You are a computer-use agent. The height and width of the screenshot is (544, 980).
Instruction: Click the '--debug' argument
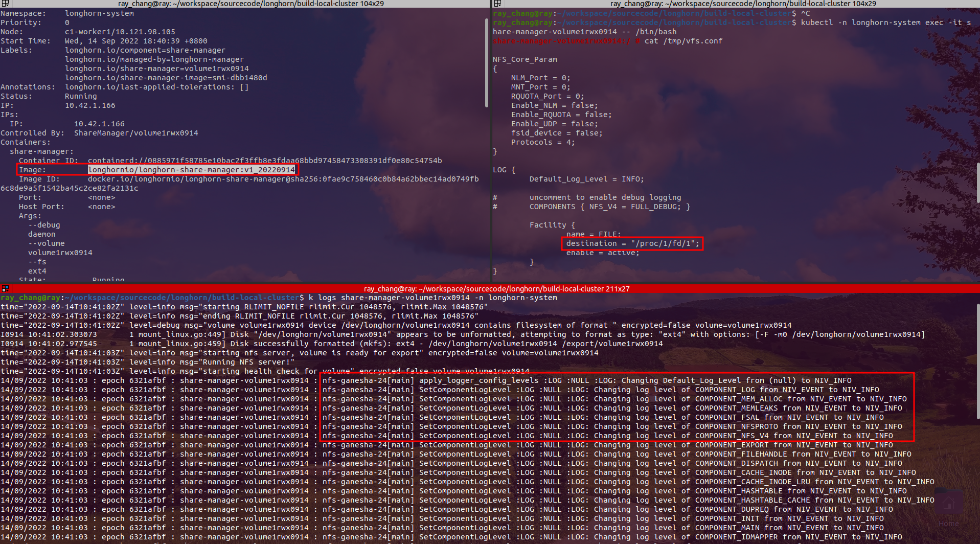point(44,225)
